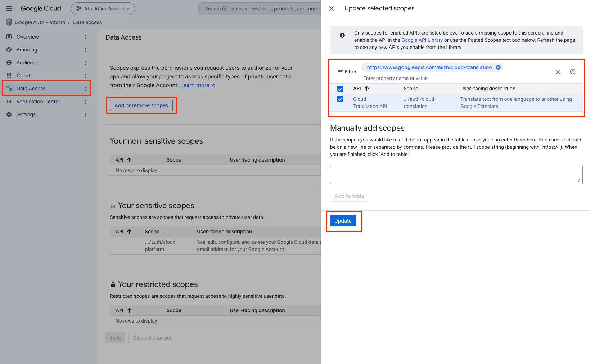Uncheck the Cloud Translation API scope checkbox
This screenshot has height=364, width=590.
340,99
